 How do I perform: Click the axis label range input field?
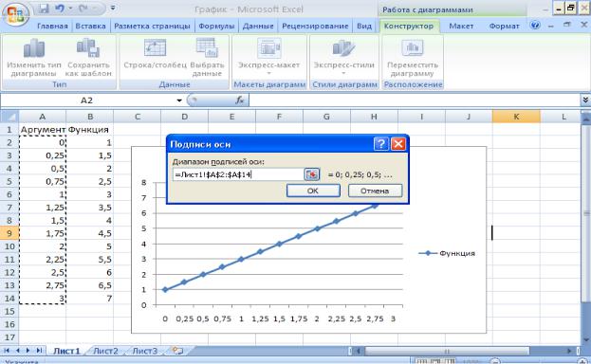[238, 174]
